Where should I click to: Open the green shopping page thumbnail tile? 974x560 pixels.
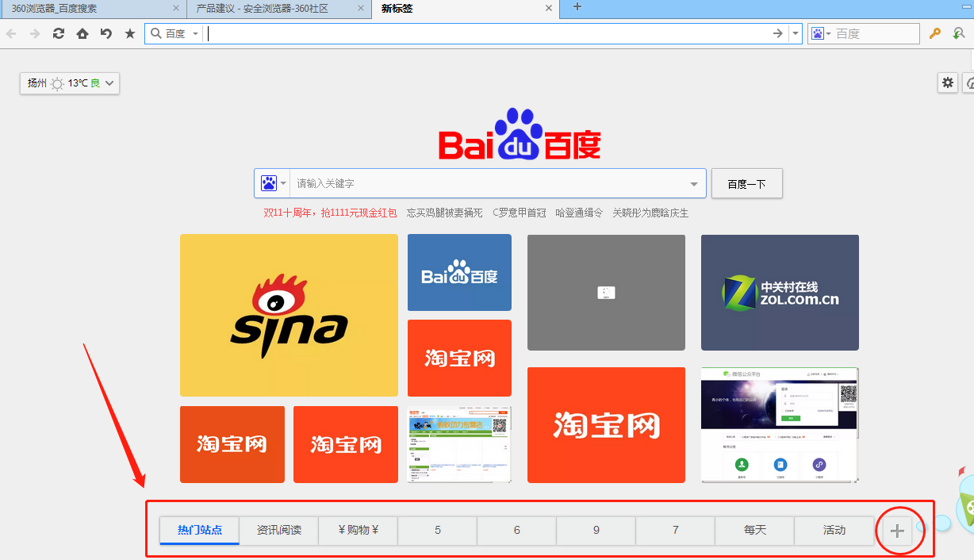tap(459, 444)
